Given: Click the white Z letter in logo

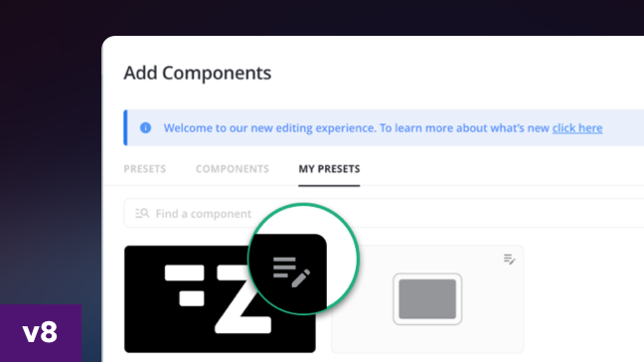Looking at the screenshot, I should (243, 298).
